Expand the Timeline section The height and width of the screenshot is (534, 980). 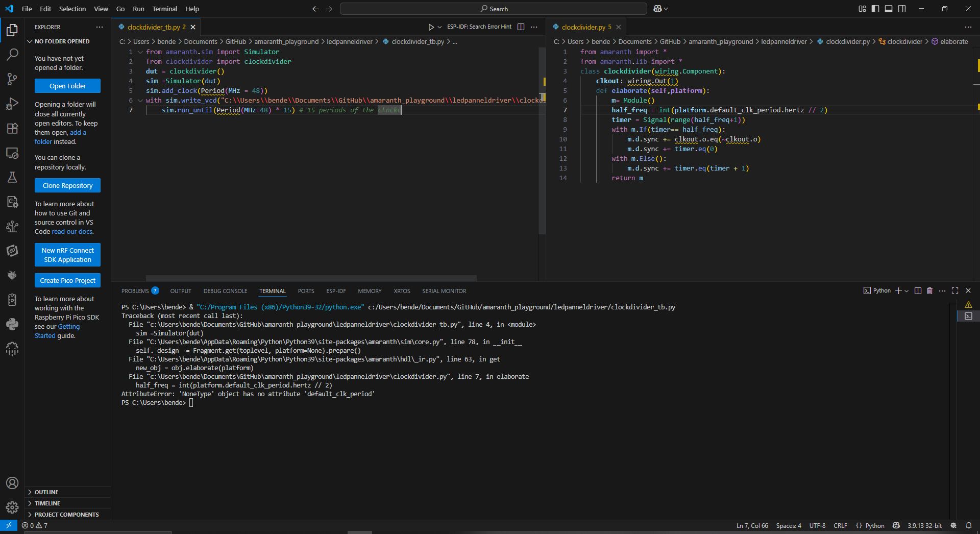tap(47, 503)
